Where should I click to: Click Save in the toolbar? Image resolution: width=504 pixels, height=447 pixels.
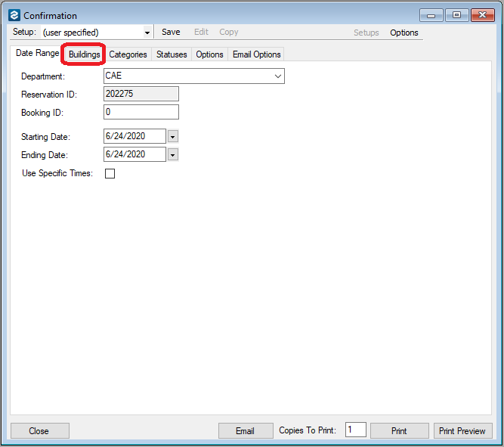point(171,32)
